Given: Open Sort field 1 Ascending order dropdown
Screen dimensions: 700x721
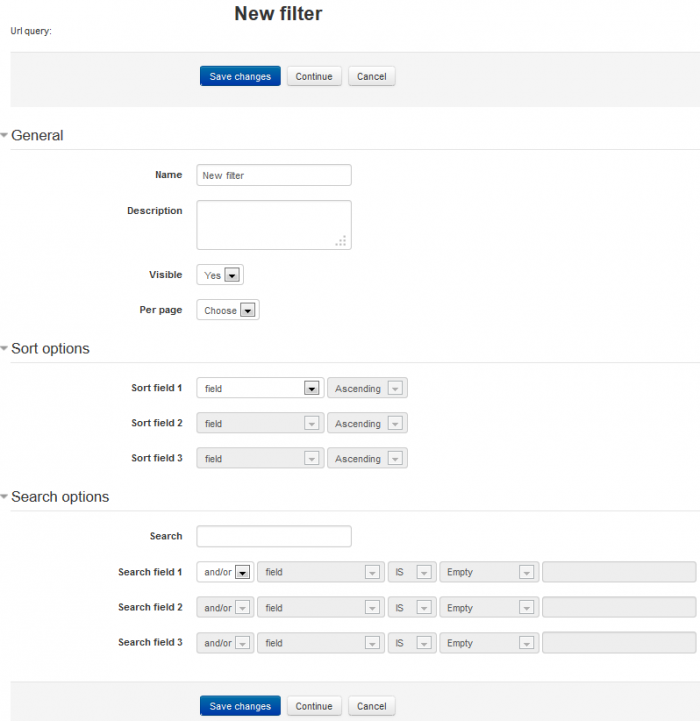Looking at the screenshot, I should pos(367,389).
